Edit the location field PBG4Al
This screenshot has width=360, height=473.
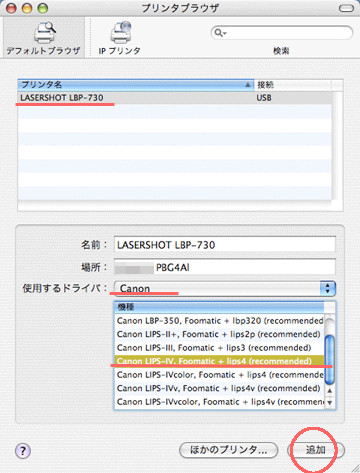(225, 267)
